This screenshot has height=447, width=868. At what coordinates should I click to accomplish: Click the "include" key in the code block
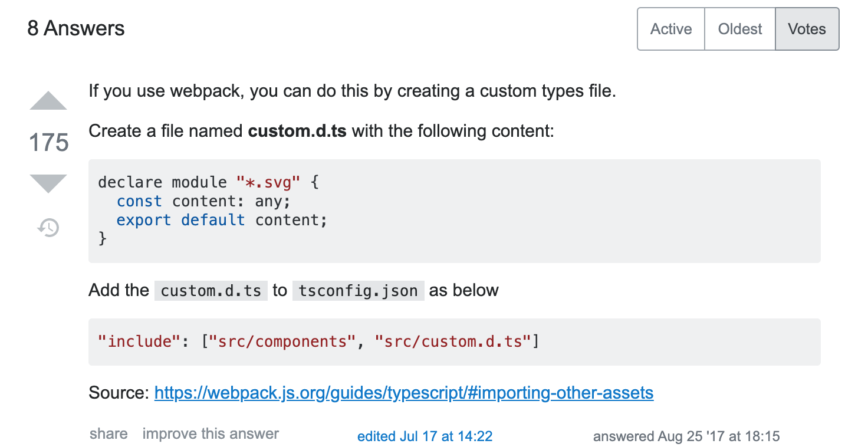coord(140,341)
